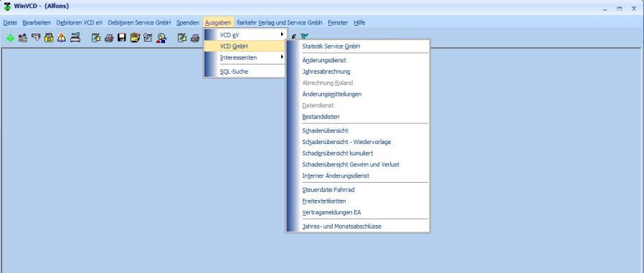Select Jahresabrechnung
The height and width of the screenshot is (273, 644).
(358, 72)
